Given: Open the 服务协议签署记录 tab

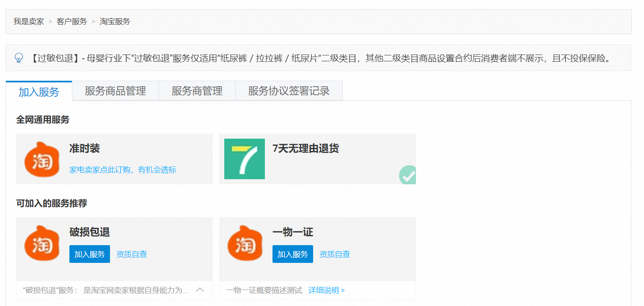Looking at the screenshot, I should [x=289, y=91].
